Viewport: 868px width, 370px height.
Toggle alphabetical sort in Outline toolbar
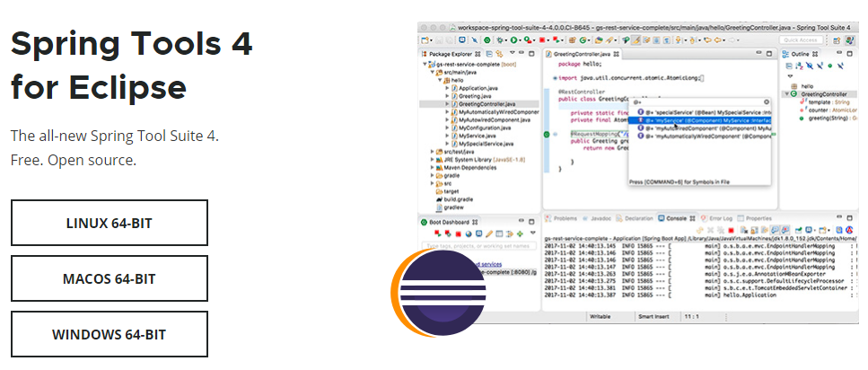(800, 66)
